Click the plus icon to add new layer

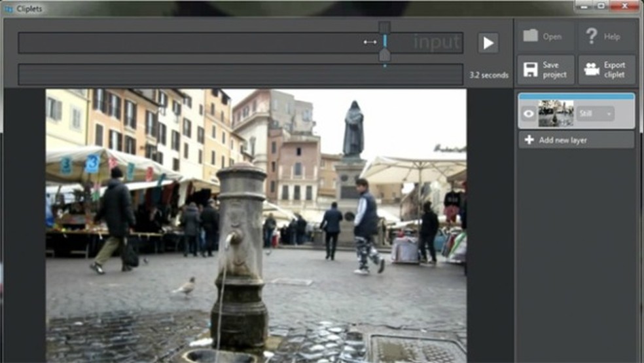click(x=529, y=140)
